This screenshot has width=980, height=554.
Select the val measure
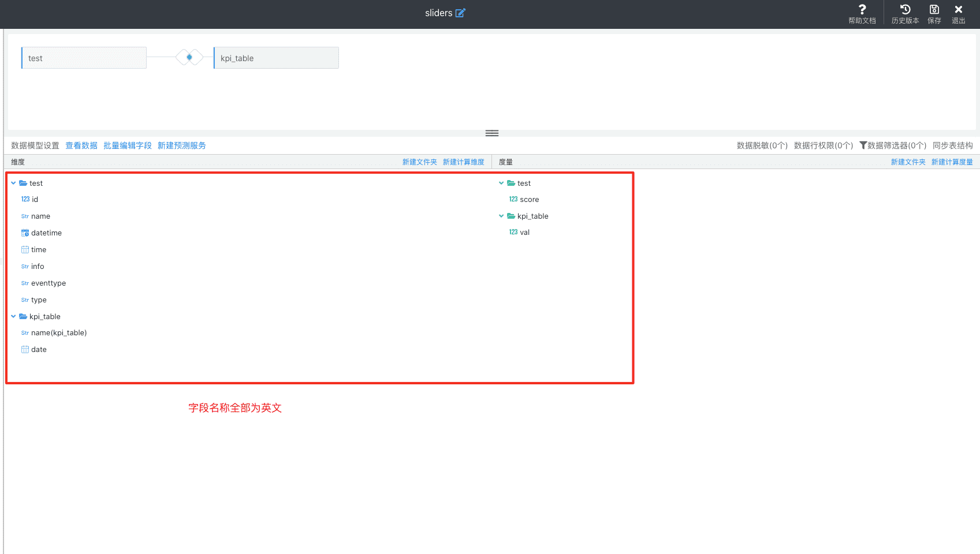524,233
